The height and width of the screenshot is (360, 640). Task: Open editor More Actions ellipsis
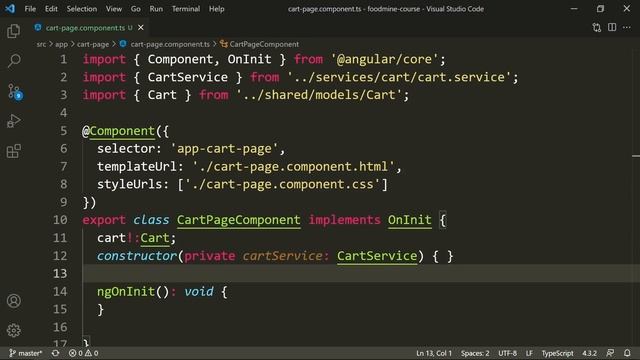coord(627,27)
